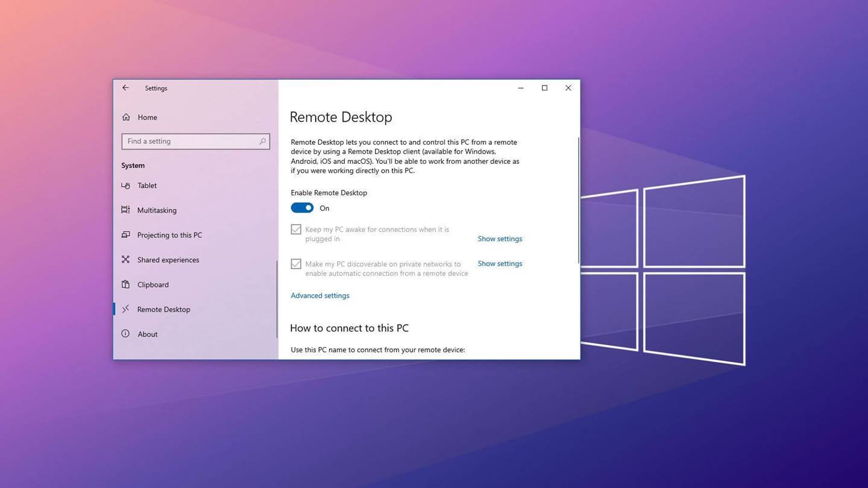This screenshot has height=488, width=868.
Task: Turn off Enable Remote Desktop toggle
Action: coord(302,208)
